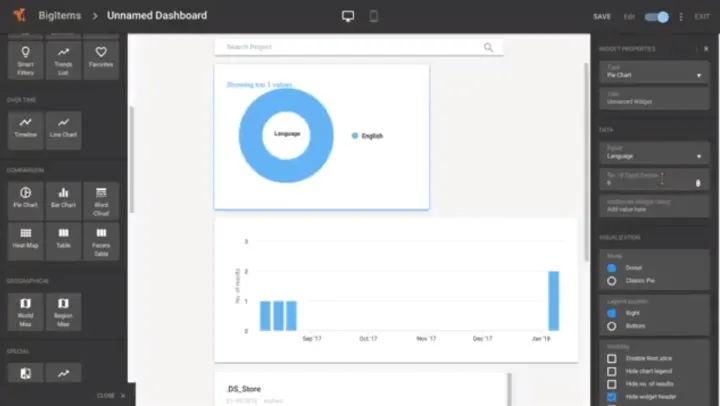Save the dashboard
This screenshot has height=406, width=720.
[601, 17]
